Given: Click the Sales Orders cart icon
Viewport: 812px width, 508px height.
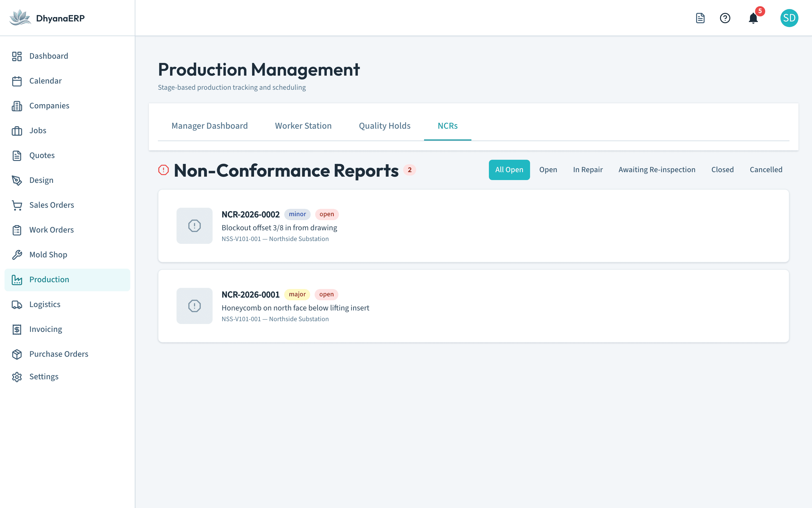Looking at the screenshot, I should [17, 205].
